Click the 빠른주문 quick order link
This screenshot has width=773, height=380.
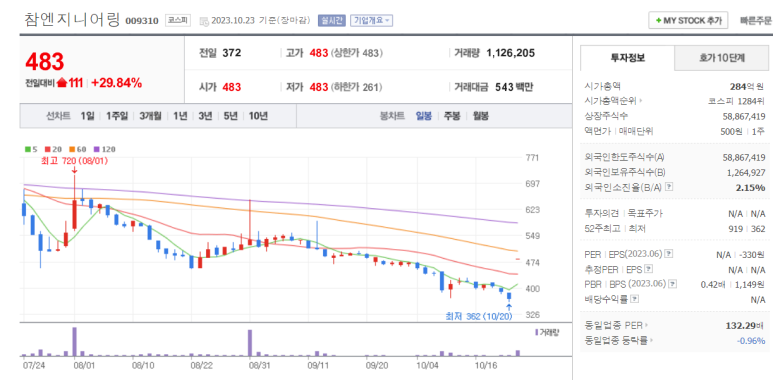[x=756, y=21]
